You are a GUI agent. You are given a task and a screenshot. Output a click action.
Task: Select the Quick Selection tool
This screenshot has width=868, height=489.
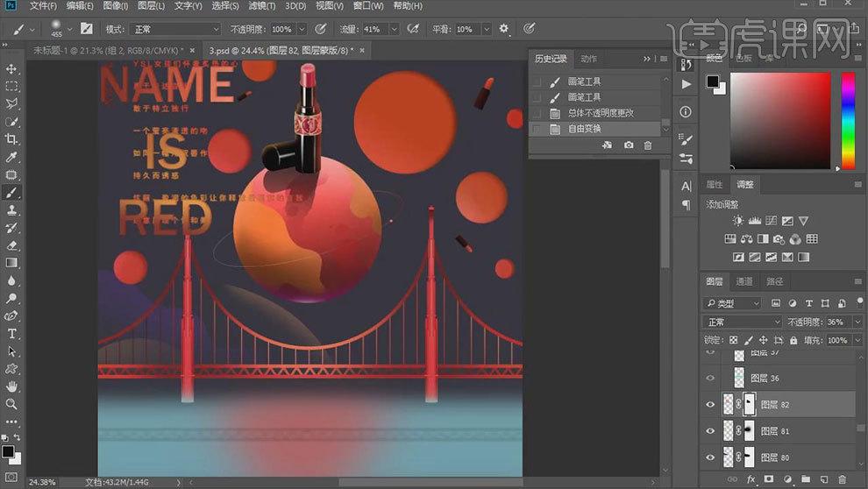11,122
